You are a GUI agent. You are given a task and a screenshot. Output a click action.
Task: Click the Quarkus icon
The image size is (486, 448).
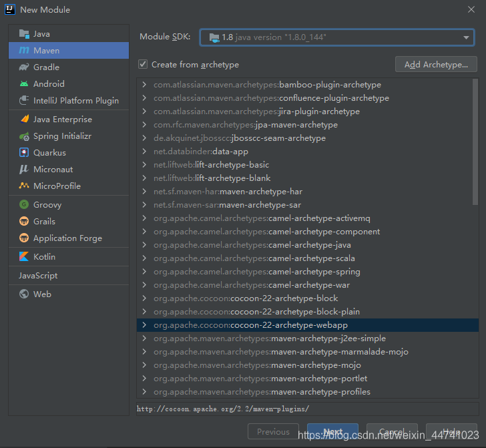[24, 152]
